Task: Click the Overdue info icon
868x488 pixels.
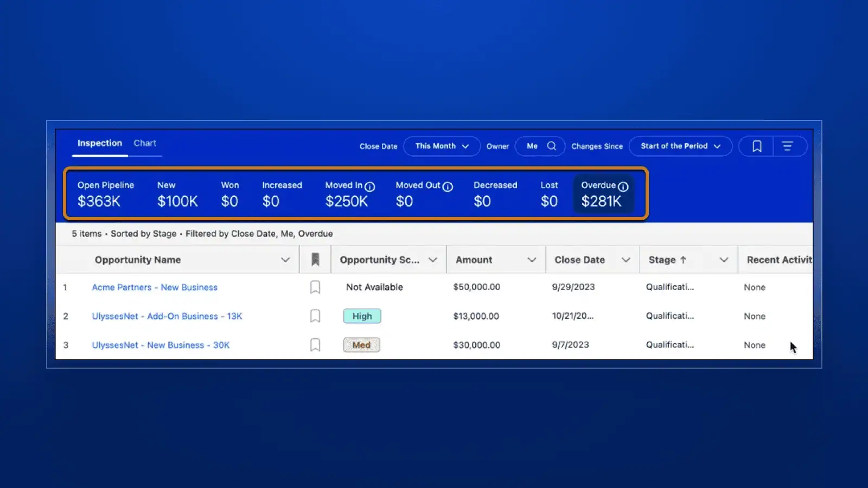Action: pos(623,187)
